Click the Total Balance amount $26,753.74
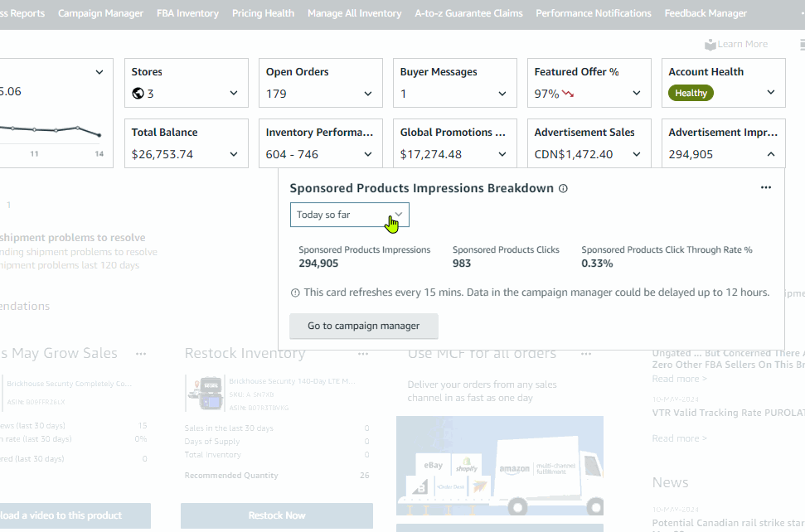Screen dimensions: 805x532 tap(162, 154)
